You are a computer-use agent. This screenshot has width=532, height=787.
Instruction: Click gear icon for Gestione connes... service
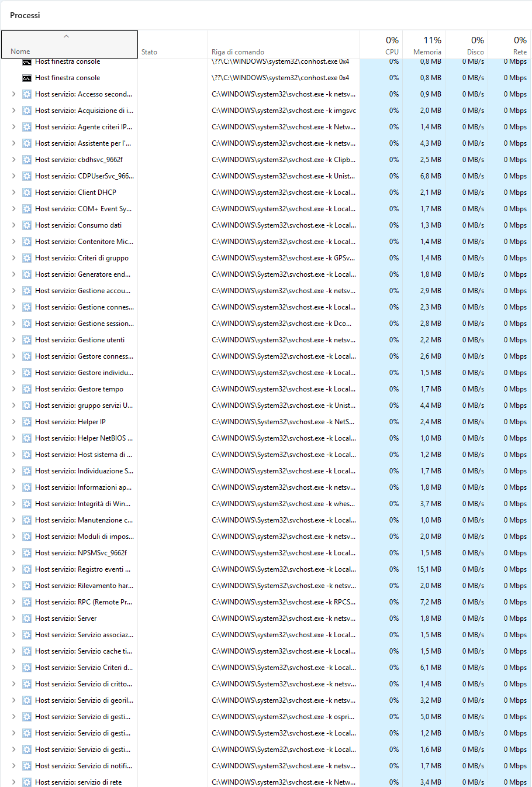pos(27,307)
